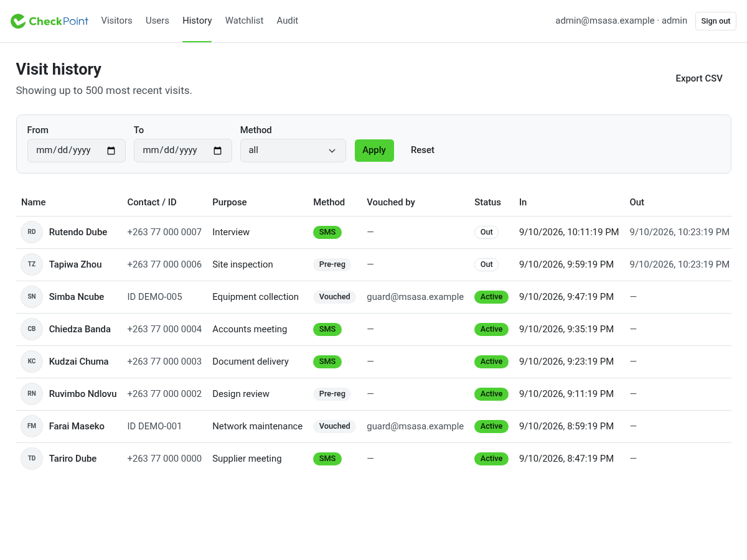Image resolution: width=747 pixels, height=560 pixels.
Task: Click the Pre-reg badge in Ruvimbo Ndlovu's row
Action: click(x=332, y=394)
